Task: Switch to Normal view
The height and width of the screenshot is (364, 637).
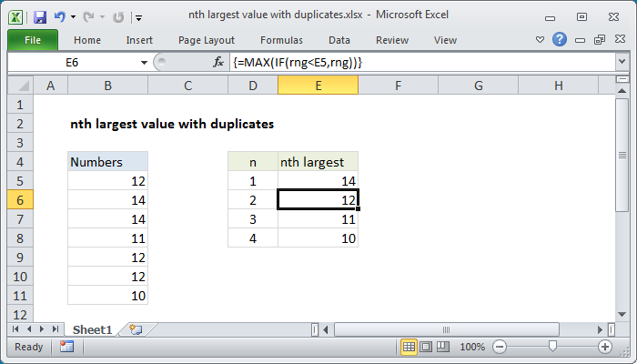Action: 409,347
